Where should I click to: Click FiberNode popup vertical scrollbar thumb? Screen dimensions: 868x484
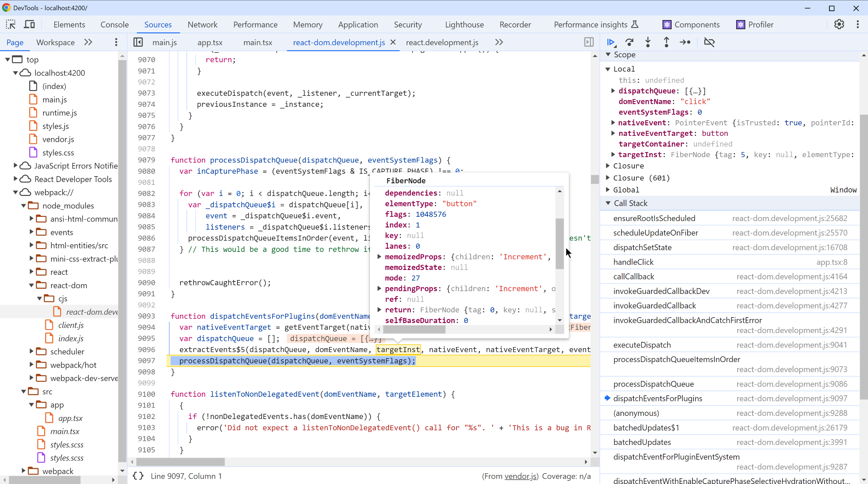(559, 243)
